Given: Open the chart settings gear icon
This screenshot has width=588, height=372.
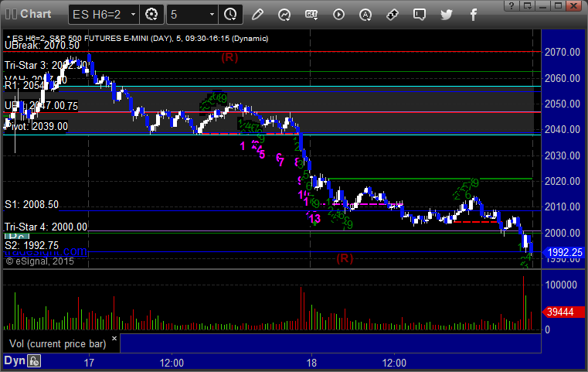Looking at the screenshot, I should coord(151,15).
